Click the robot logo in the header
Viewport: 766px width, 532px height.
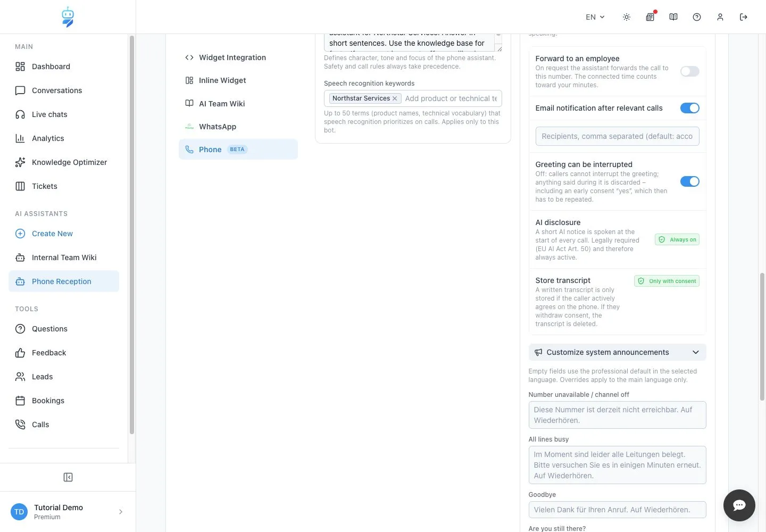pyautogui.click(x=68, y=17)
